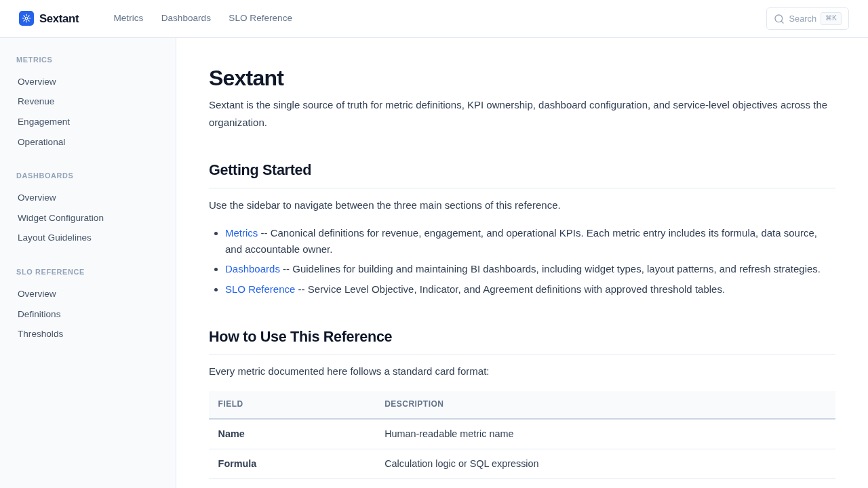The width and height of the screenshot is (868, 488).
Task: Select Overview under SLO Reference section
Action: pyautogui.click(x=37, y=294)
